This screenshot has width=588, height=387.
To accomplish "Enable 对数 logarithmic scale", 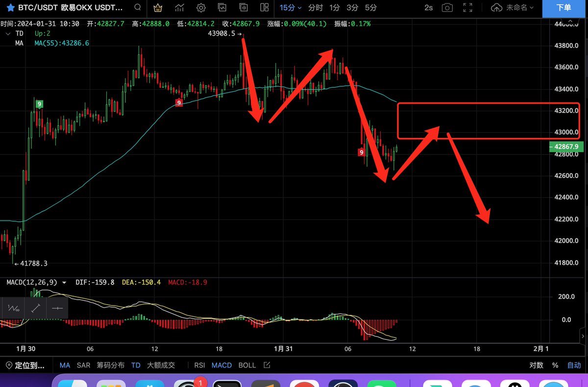I will (536, 365).
